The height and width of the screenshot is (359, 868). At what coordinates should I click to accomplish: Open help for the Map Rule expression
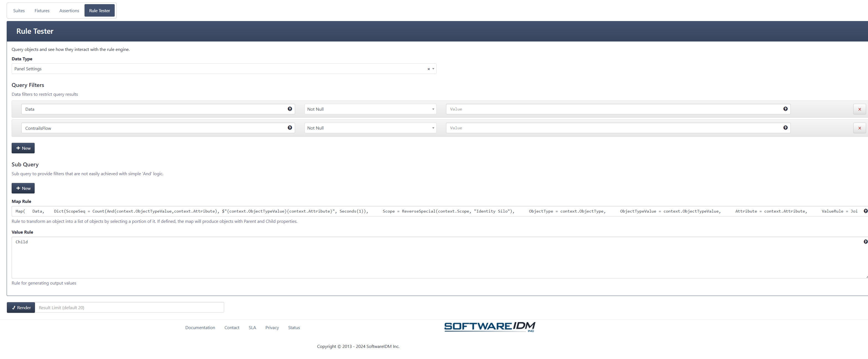point(865,211)
